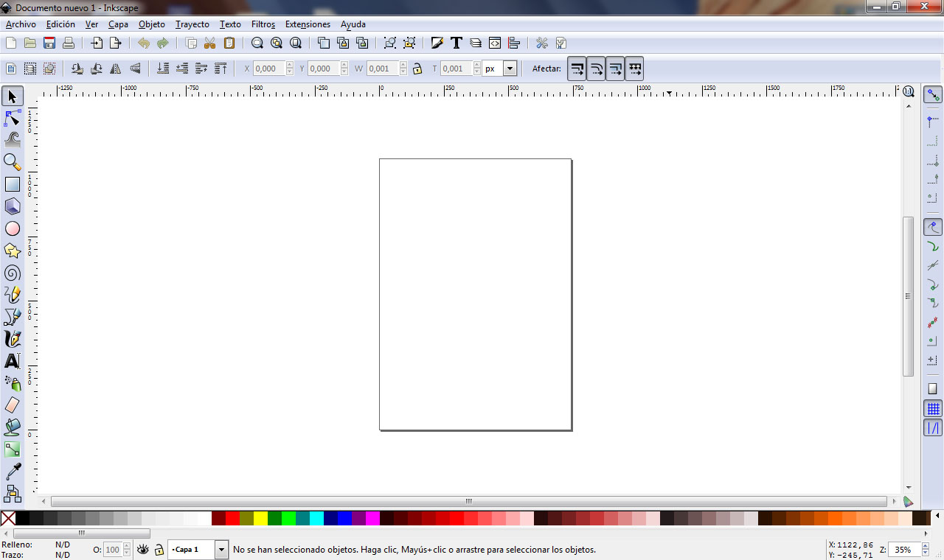Open the Objeto menu

point(152,24)
